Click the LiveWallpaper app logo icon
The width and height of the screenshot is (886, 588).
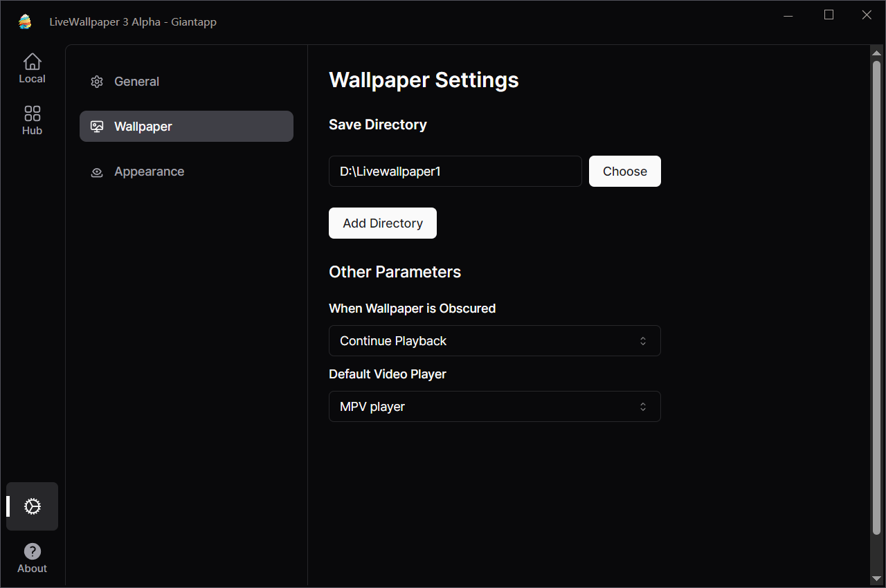coord(25,21)
